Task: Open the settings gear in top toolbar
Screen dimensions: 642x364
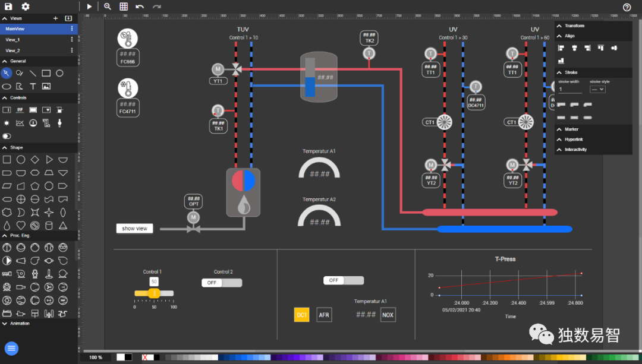Action: point(26,7)
